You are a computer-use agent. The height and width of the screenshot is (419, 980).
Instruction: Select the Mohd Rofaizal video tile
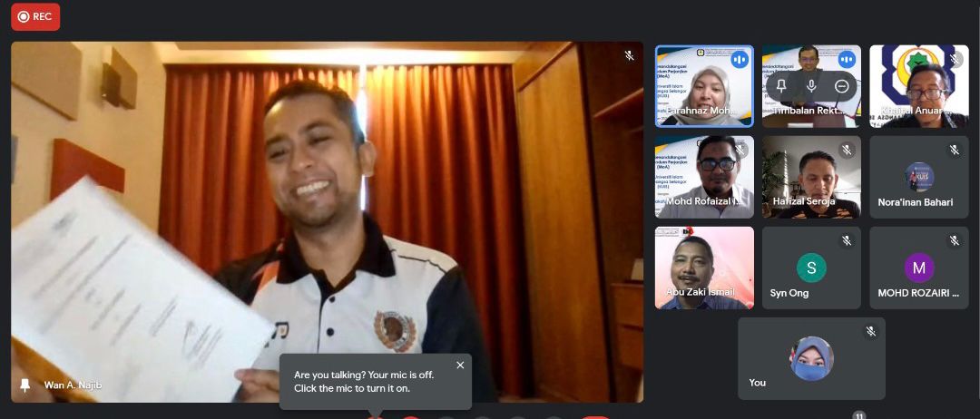(704, 177)
